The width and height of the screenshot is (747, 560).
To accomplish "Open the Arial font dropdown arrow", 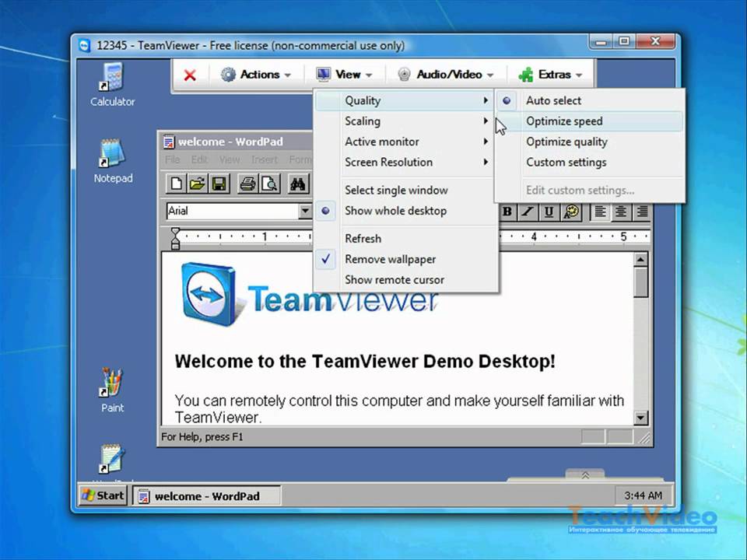I will tap(305, 211).
